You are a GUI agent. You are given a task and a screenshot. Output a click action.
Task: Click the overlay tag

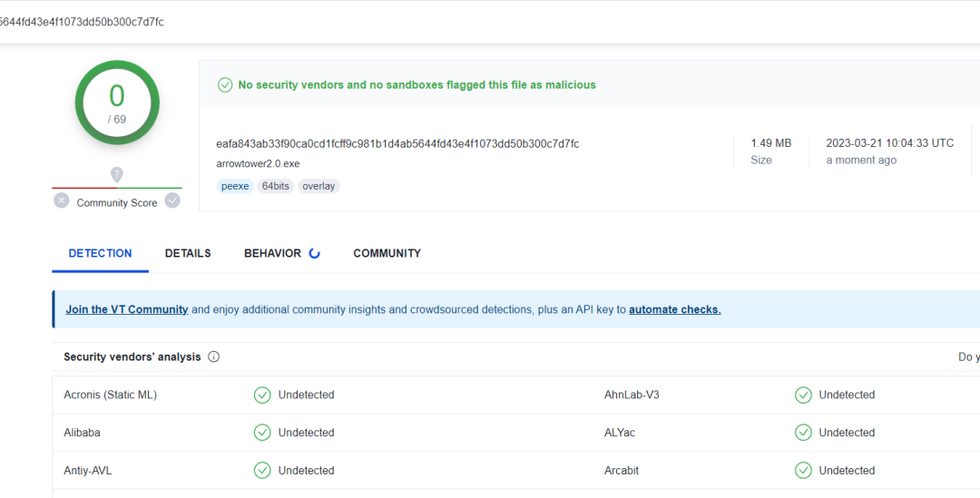(x=318, y=186)
